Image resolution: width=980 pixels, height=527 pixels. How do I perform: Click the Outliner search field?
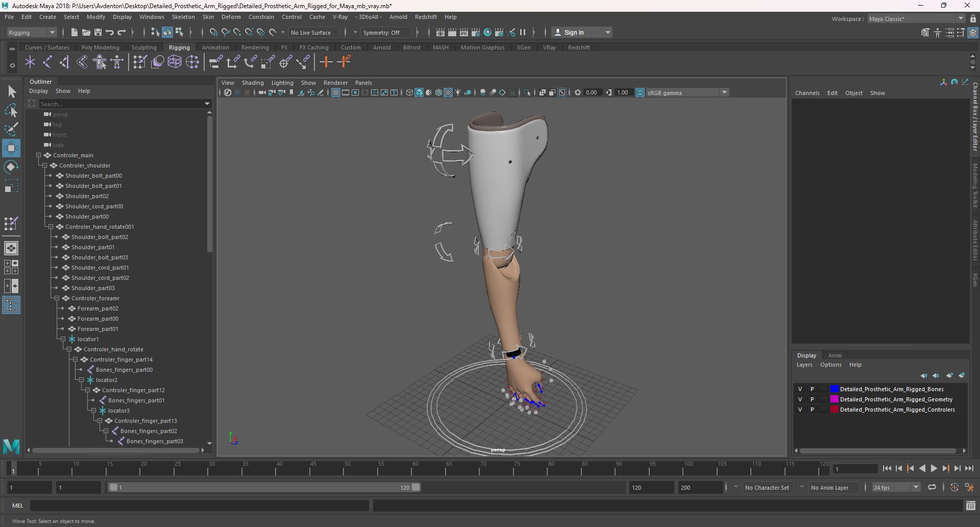[x=125, y=104]
